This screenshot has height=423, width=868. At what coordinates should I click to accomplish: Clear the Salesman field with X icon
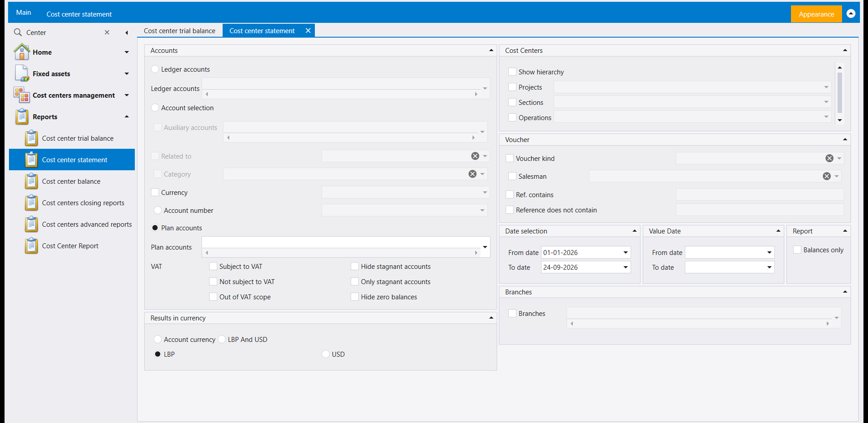(x=827, y=176)
